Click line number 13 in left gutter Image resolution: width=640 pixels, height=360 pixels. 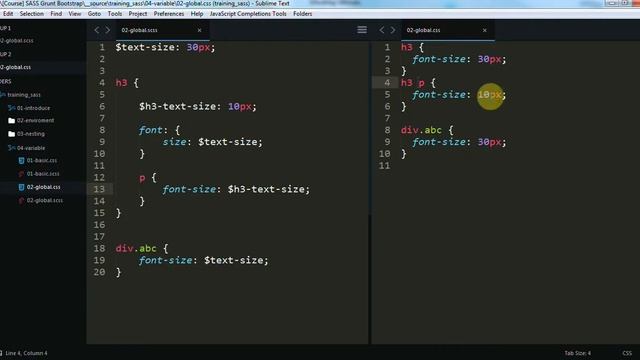(99, 189)
